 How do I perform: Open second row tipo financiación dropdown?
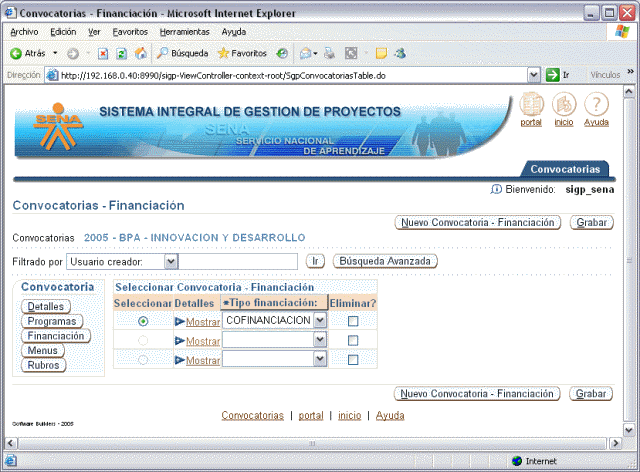[x=320, y=339]
